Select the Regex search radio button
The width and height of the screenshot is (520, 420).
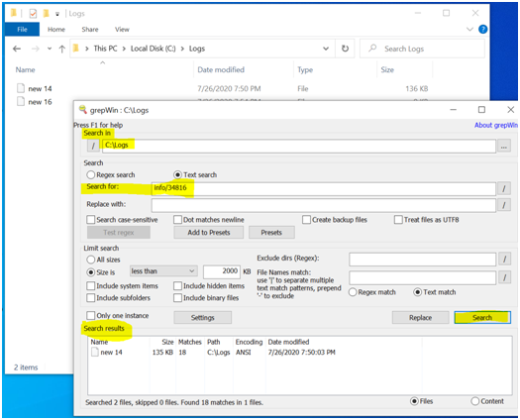90,174
